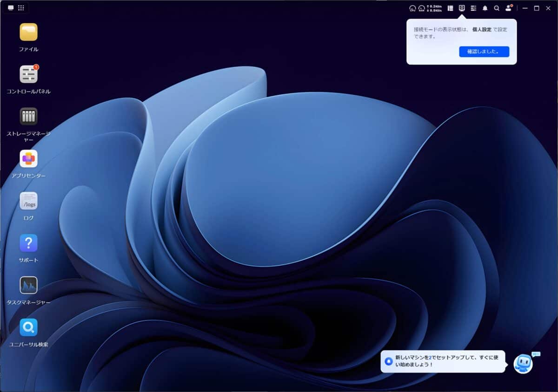Open the app grid launcher menu
558x392 pixels.
[21, 8]
